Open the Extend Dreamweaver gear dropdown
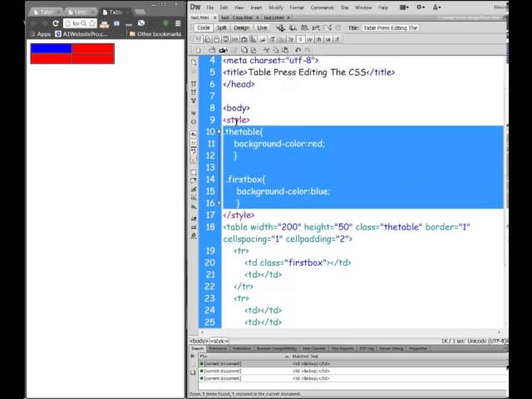This screenshot has height=399, width=532. (x=421, y=7)
